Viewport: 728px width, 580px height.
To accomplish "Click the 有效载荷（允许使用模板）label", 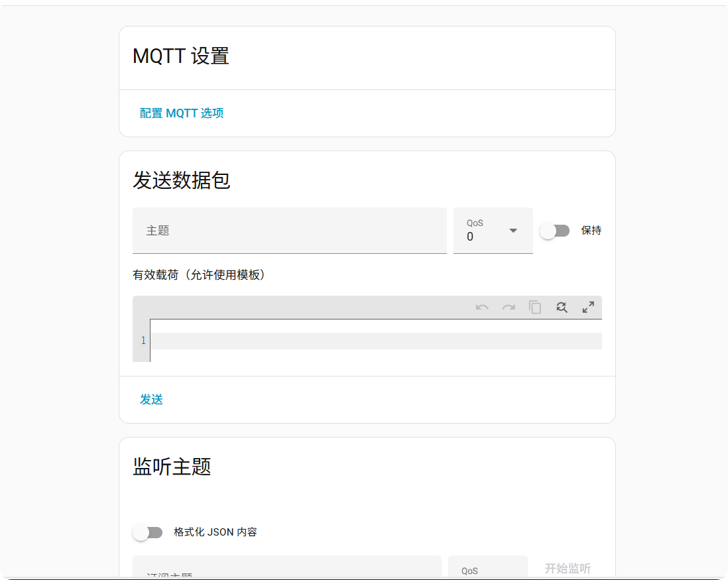I will coord(198,274).
